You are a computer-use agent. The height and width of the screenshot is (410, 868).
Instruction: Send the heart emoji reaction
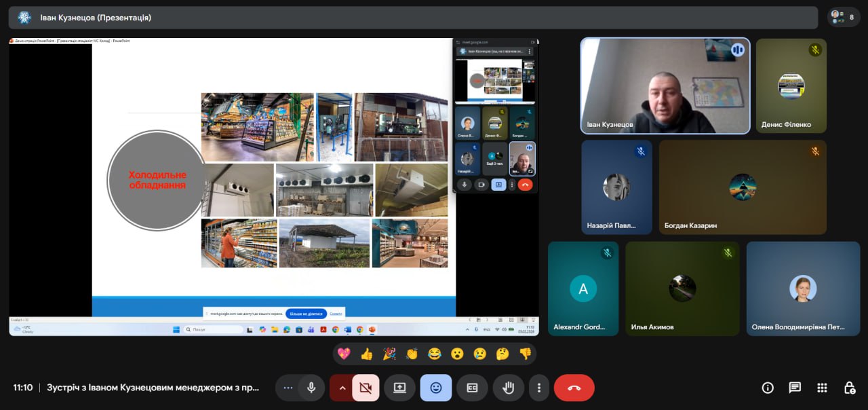pyautogui.click(x=344, y=354)
